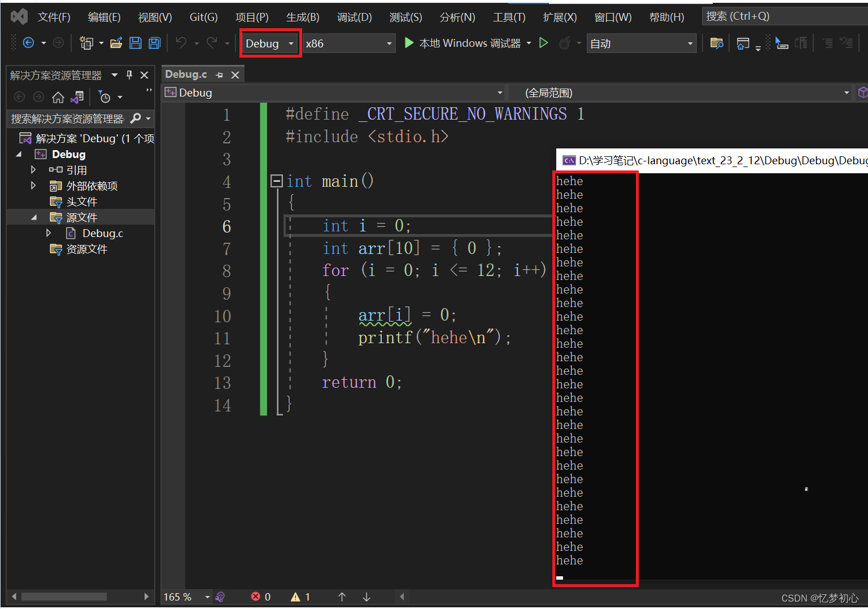This screenshot has width=868, height=609.
Task: Click the Solution Explorer forward arrow icon
Action: [38, 97]
